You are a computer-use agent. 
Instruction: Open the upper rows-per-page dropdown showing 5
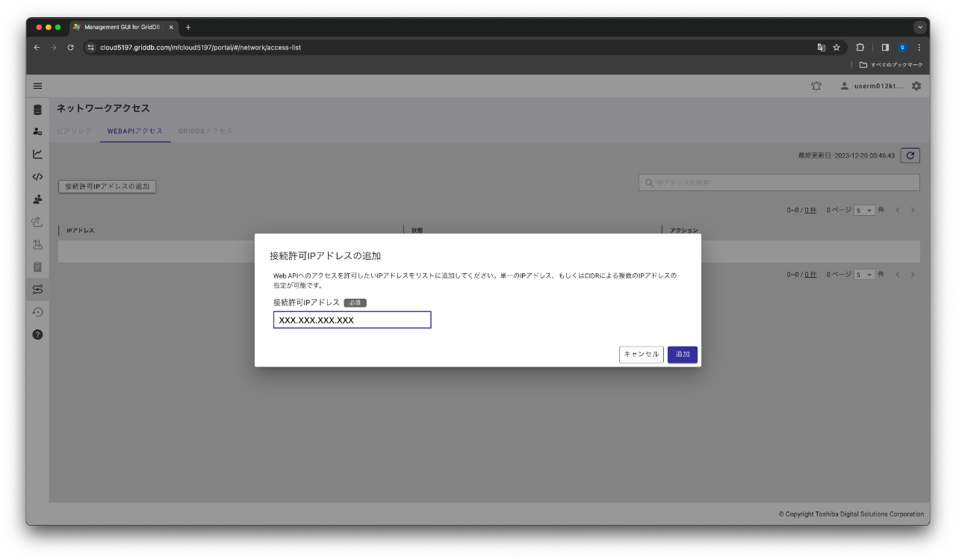point(864,211)
